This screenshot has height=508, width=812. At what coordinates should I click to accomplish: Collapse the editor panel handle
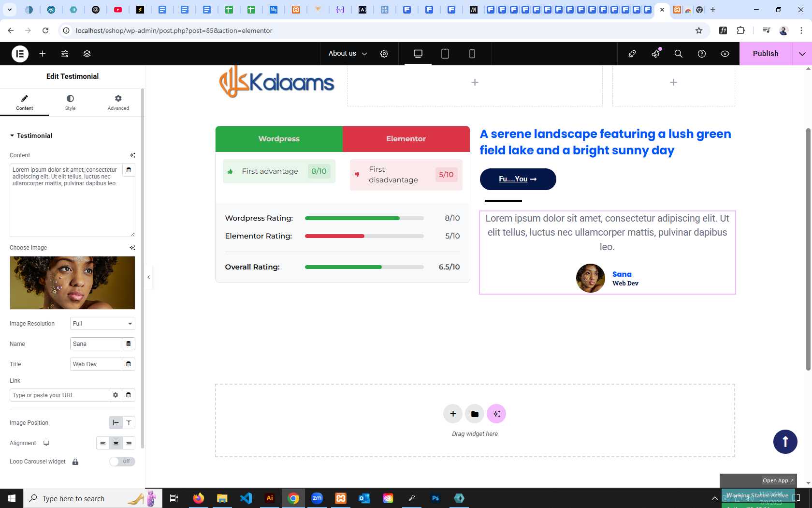click(x=149, y=277)
